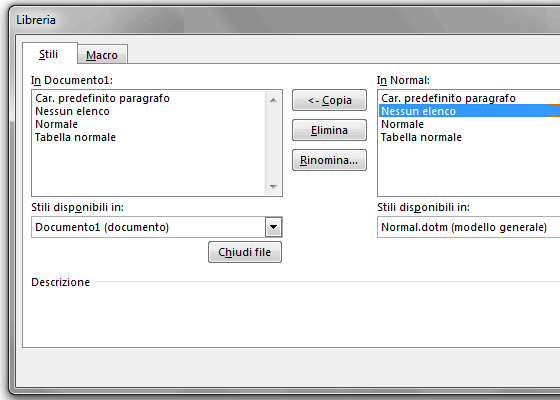Switch to the Macro tab
560x400 pixels.
click(x=102, y=55)
